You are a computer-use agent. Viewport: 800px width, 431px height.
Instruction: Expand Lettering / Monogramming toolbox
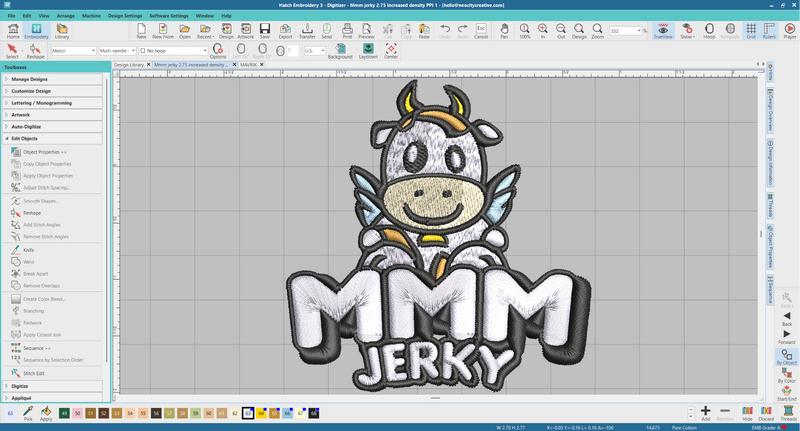pyautogui.click(x=53, y=103)
